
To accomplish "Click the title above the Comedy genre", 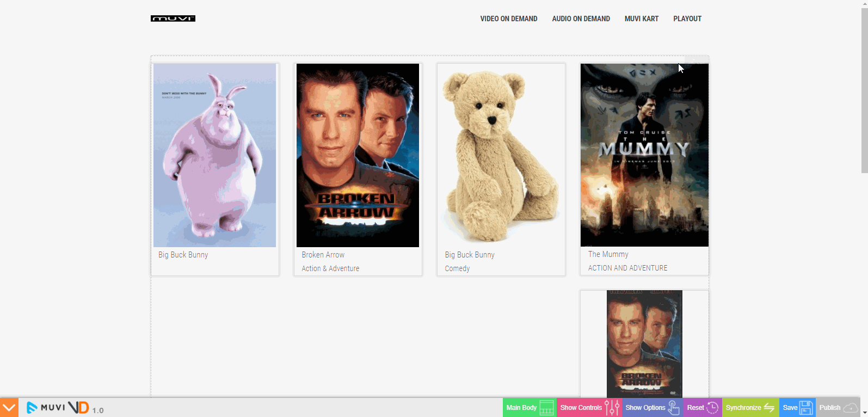I will tap(470, 255).
